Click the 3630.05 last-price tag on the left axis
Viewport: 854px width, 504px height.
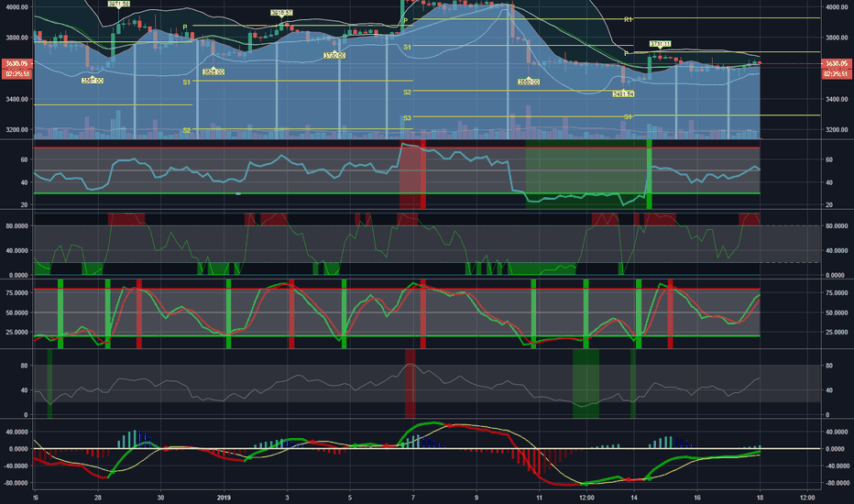click(16, 64)
